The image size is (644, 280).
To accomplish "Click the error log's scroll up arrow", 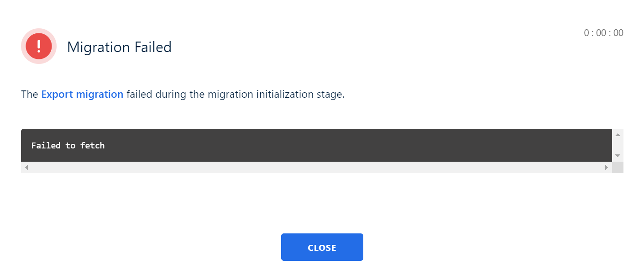I will click(618, 135).
